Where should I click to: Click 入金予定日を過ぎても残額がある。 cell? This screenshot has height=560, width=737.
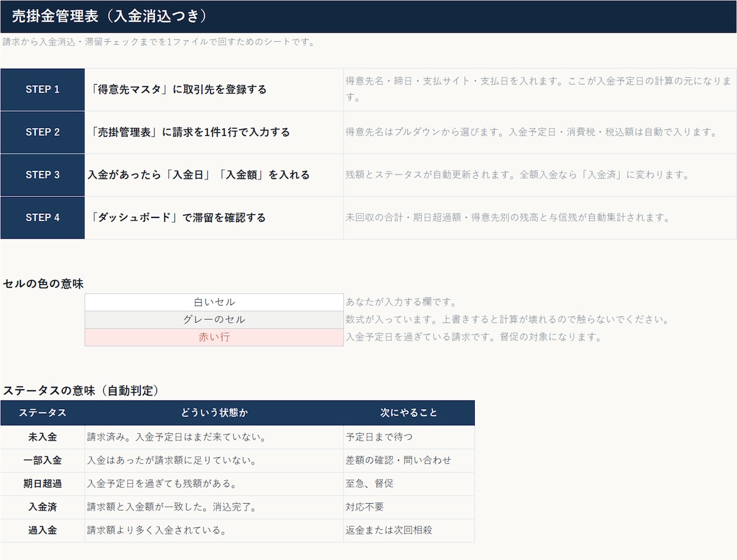coord(214,484)
